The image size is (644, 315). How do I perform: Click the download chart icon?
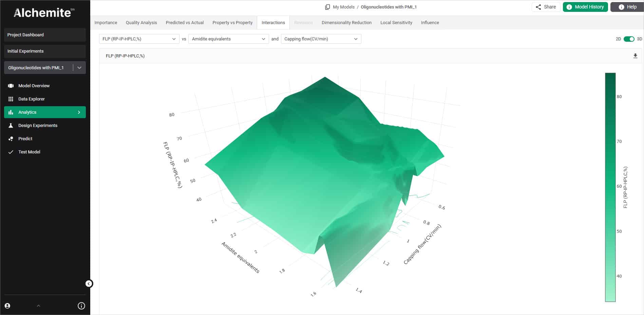coord(635,56)
